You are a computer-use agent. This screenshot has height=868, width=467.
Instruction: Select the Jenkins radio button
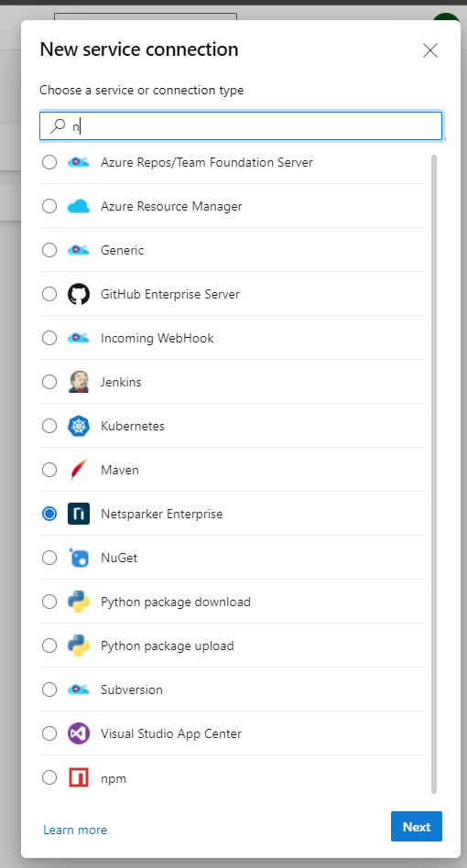[49, 382]
